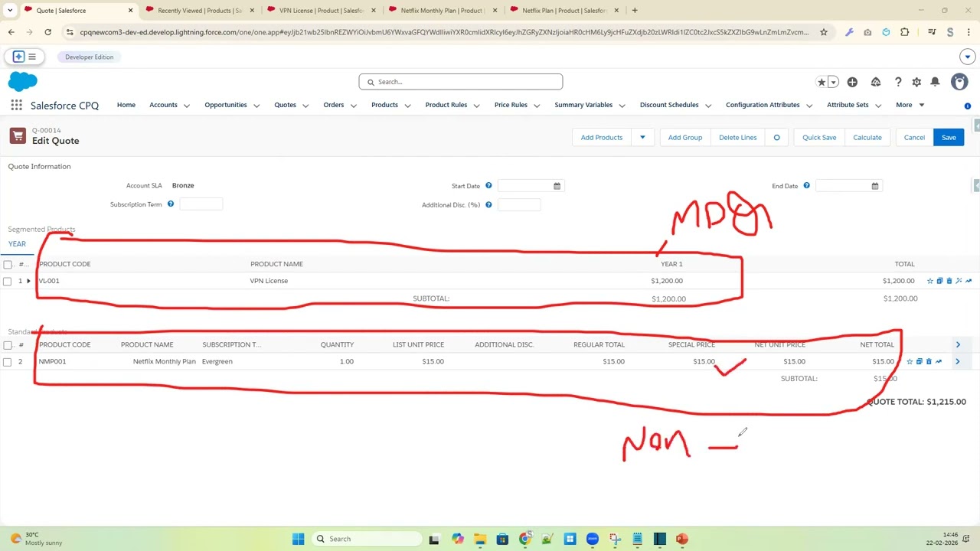Open Price Rules nav dropdown chevron
980x551 pixels.
click(537, 106)
